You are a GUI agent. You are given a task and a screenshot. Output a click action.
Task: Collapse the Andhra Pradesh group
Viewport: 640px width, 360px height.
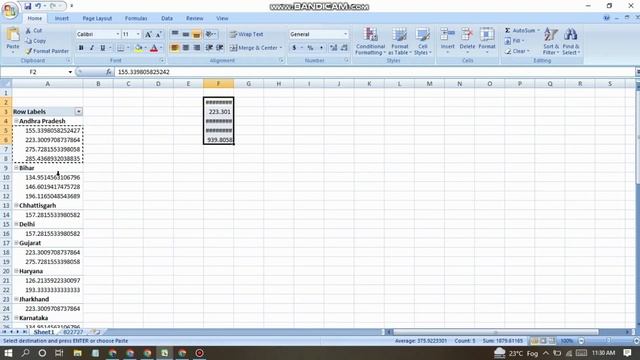tap(16, 121)
